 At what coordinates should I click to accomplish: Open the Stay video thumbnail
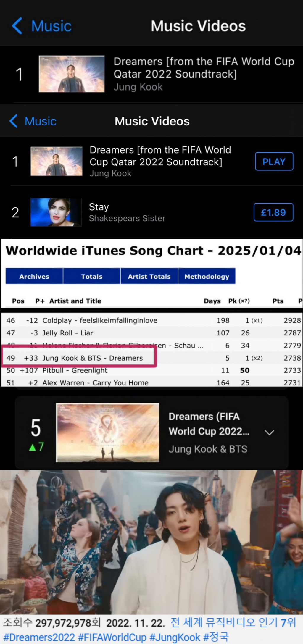coord(56,212)
